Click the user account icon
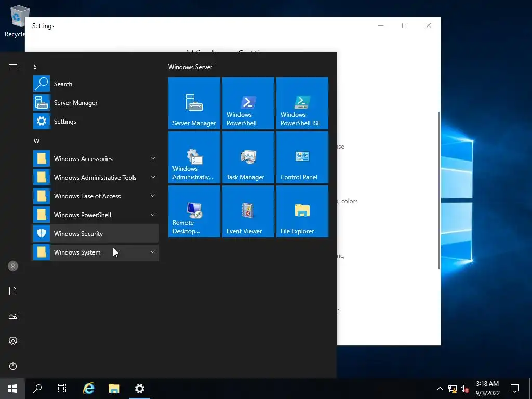Image resolution: width=532 pixels, height=399 pixels. click(x=13, y=266)
